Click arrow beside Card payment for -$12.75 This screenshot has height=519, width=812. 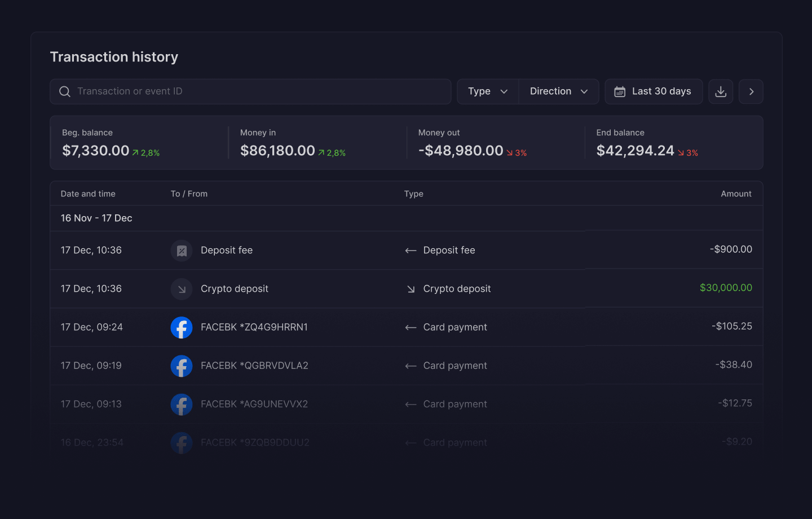point(411,404)
